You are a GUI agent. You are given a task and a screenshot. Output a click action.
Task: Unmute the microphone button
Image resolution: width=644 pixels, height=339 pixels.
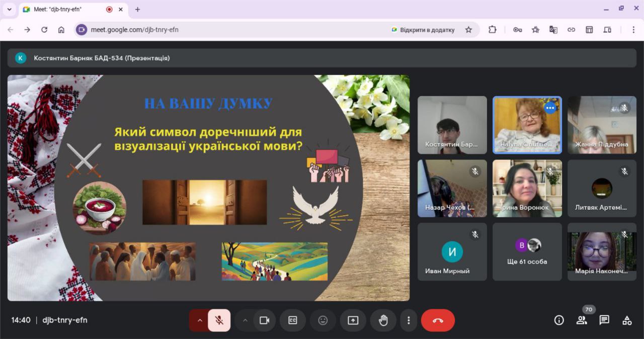click(x=219, y=320)
